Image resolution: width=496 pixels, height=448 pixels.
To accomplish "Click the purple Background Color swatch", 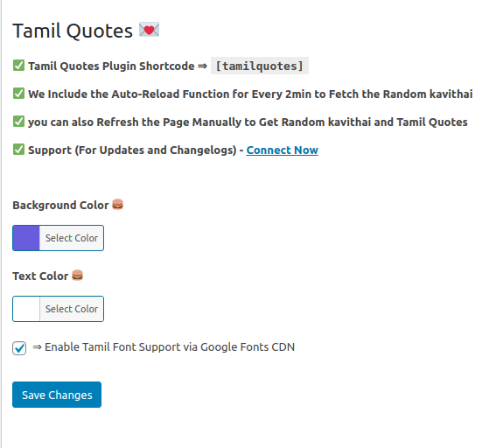I will pos(26,238).
